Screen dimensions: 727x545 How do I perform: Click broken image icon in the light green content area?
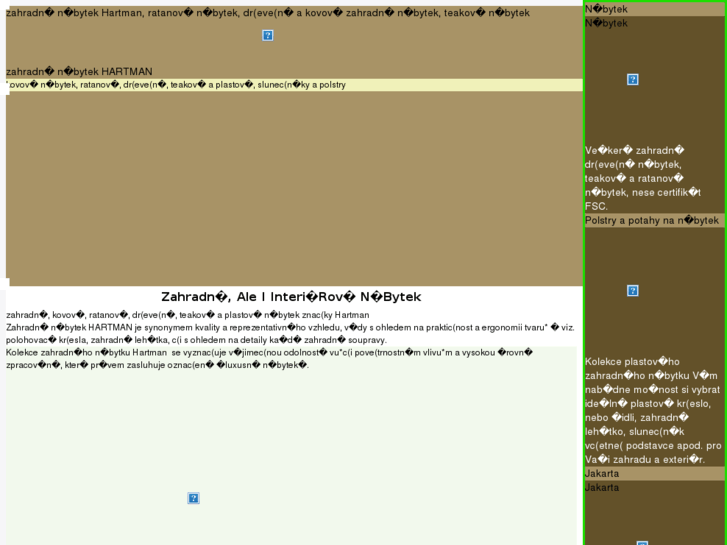193,498
